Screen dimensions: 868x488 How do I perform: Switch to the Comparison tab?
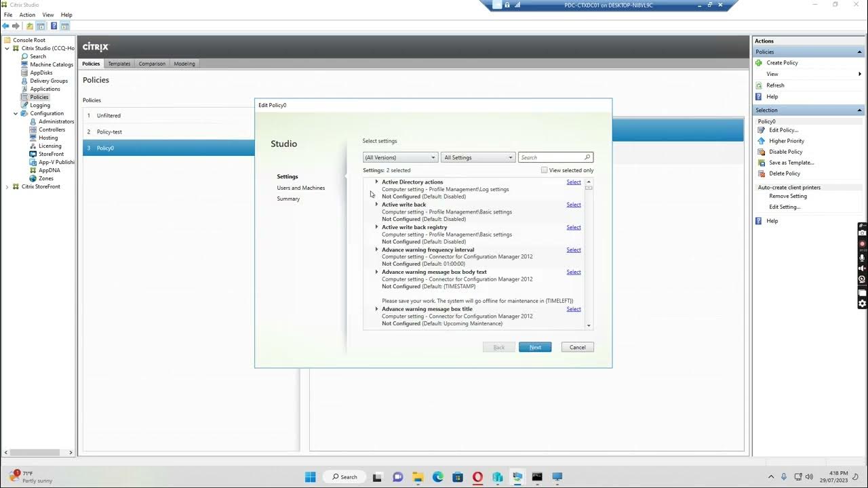pos(152,64)
